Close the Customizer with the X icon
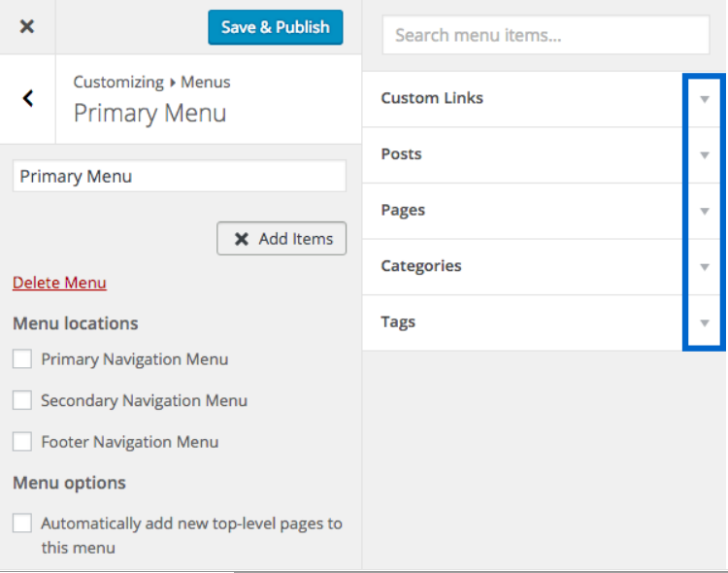 click(x=27, y=26)
